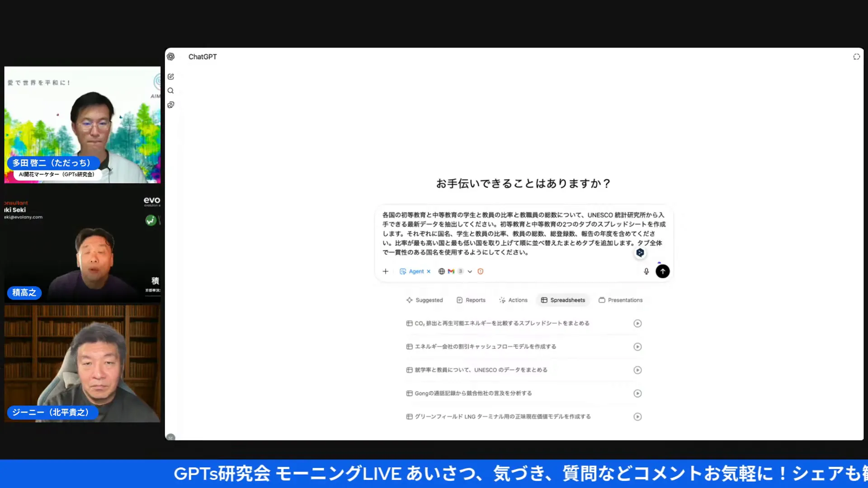868x488 pixels.
Task: Click the お手伝いできることはありますか？ heading
Action: [x=524, y=183]
